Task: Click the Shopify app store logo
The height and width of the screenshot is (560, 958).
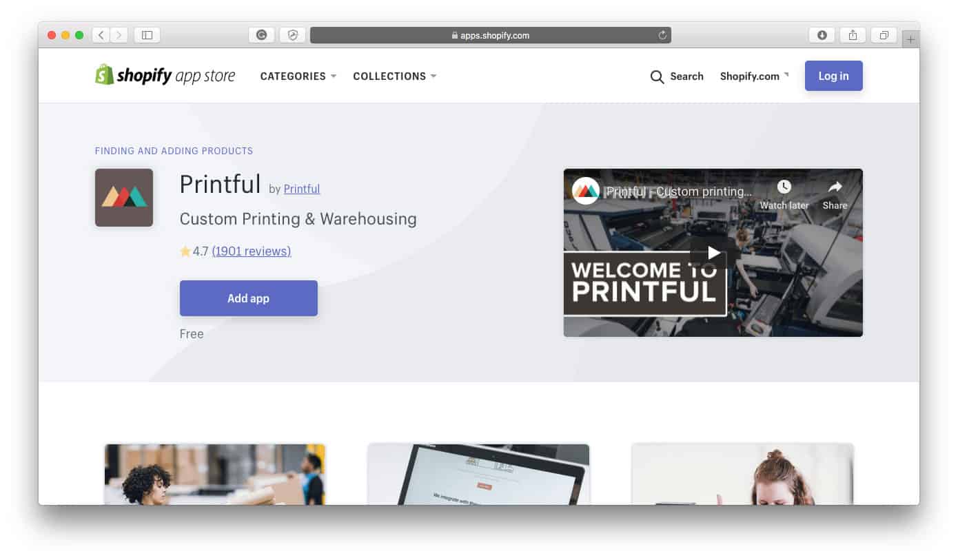Action: pos(165,75)
